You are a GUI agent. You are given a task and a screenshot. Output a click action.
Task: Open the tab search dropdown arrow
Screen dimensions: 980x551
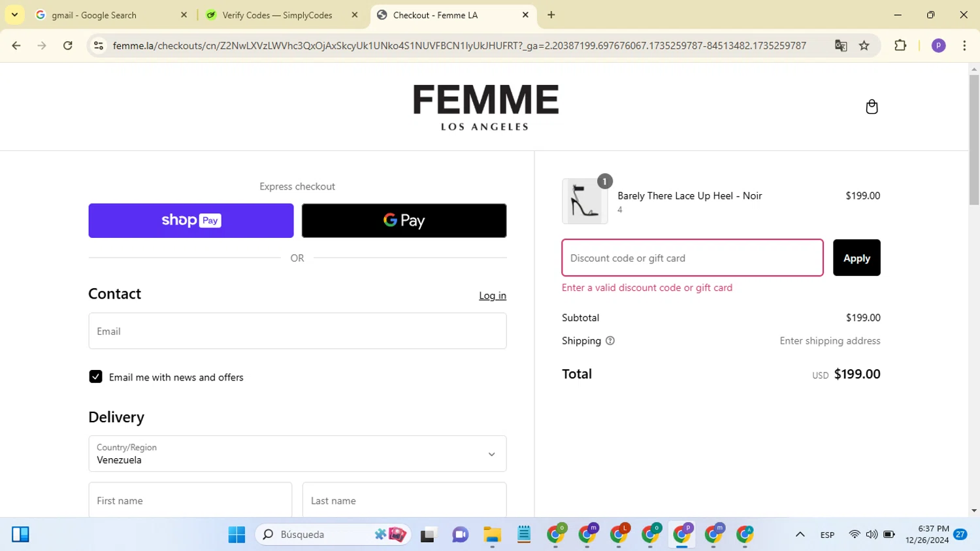(x=14, y=15)
